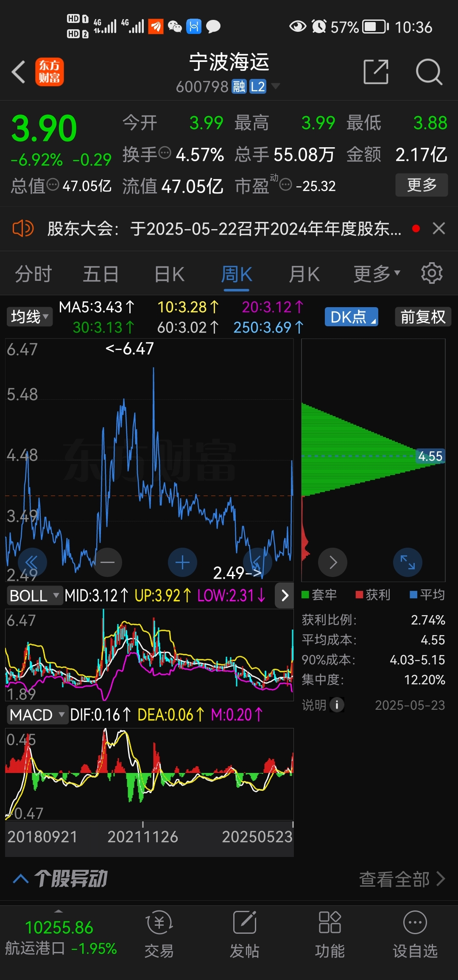Toggle the DK点 button
The width and height of the screenshot is (458, 980).
[352, 317]
